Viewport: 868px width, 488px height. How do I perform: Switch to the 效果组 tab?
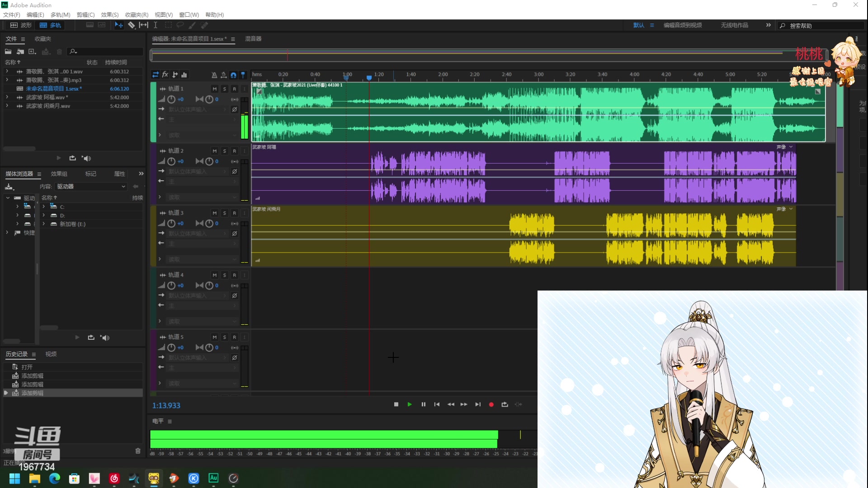pyautogui.click(x=59, y=174)
